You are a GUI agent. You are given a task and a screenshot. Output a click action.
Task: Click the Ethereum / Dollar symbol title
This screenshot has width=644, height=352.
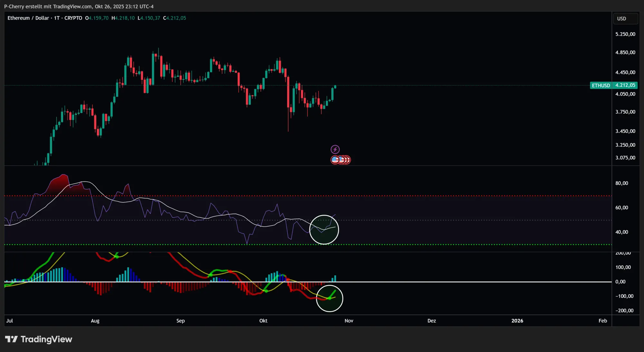coord(28,18)
